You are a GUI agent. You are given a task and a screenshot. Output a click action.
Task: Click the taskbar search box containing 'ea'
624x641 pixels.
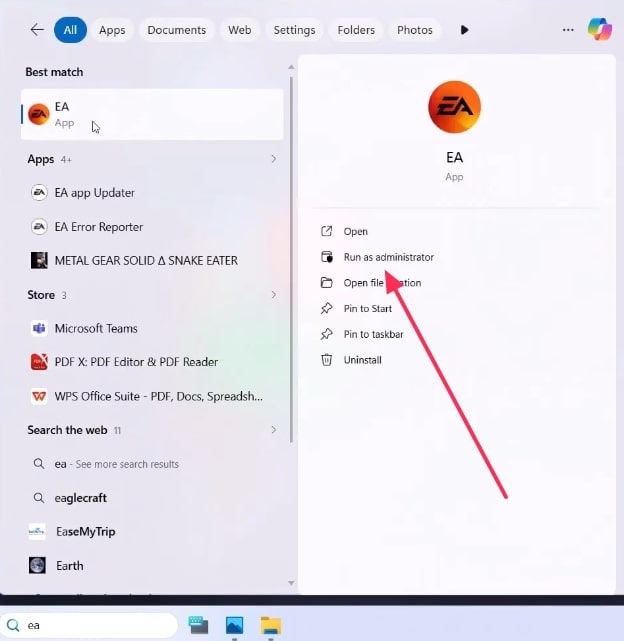(89, 625)
